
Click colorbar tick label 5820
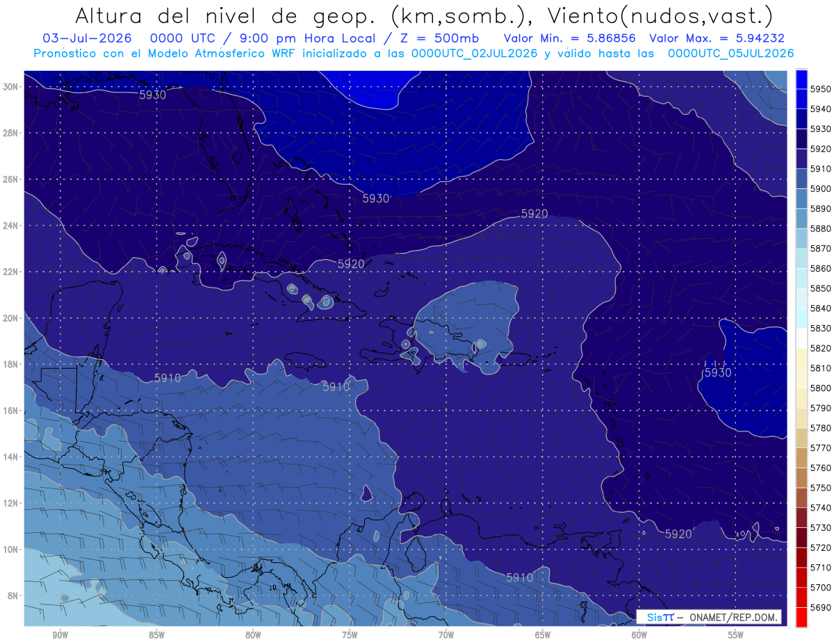tap(820, 348)
